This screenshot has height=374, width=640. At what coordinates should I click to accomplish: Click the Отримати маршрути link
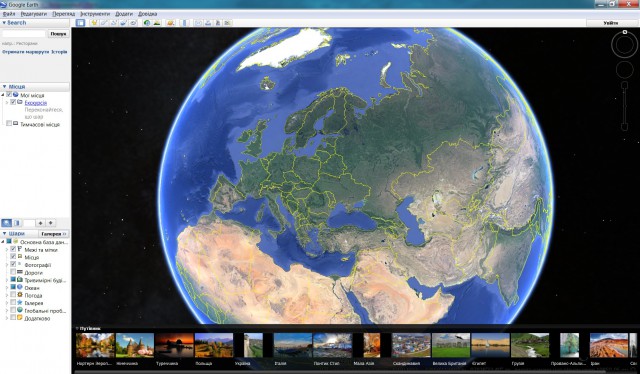coord(26,52)
